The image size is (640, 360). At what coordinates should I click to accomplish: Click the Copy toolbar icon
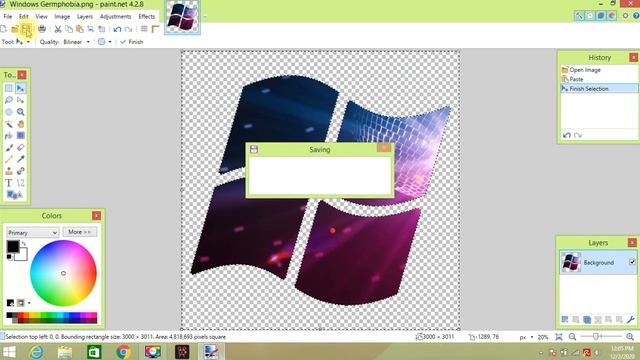click(x=69, y=29)
